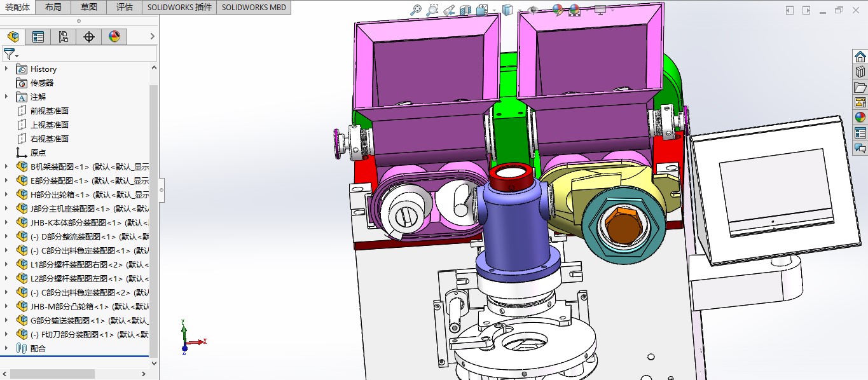Image resolution: width=868 pixels, height=380 pixels.
Task: Click the View Settings monitor icon
Action: pos(600,10)
